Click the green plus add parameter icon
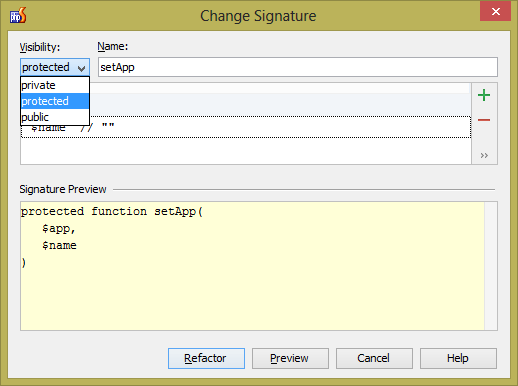518x386 pixels. pyautogui.click(x=484, y=95)
